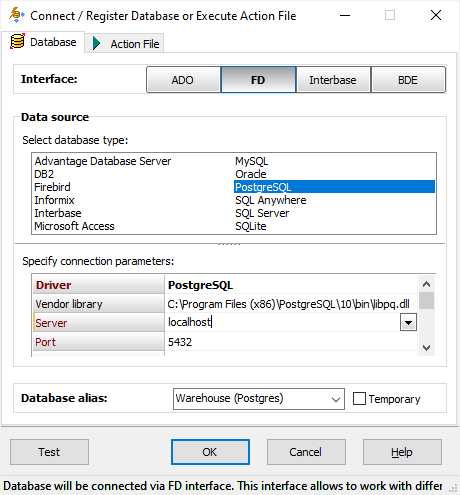Viewport: 460px width, 495px height.
Task: Open Help for this dialog
Action: (402, 452)
